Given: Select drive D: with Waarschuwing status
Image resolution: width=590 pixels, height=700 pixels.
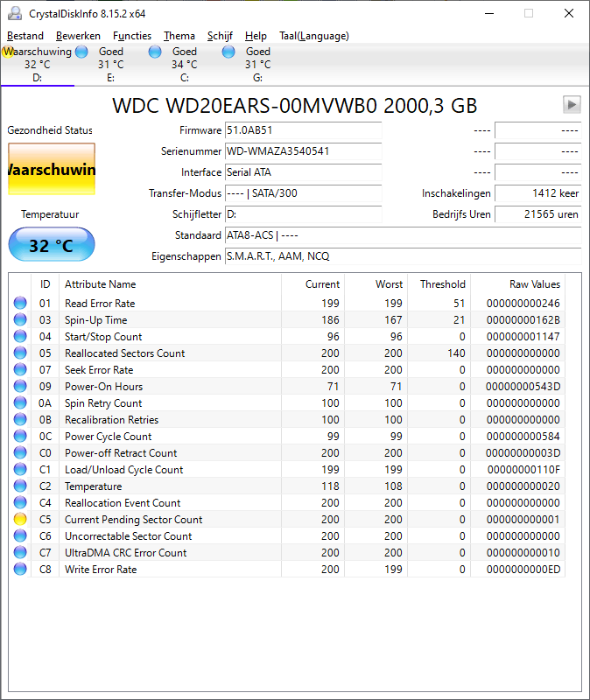Looking at the screenshot, I should point(38,64).
